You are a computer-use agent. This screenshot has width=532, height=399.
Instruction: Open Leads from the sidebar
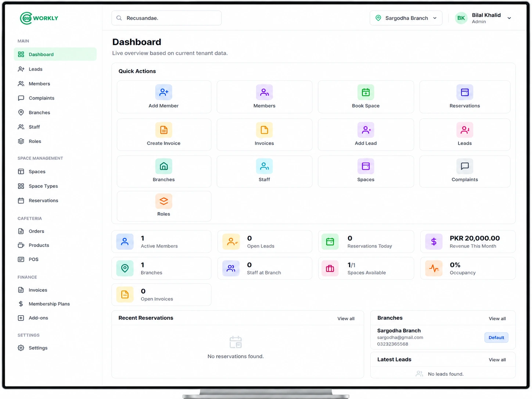tap(55, 69)
